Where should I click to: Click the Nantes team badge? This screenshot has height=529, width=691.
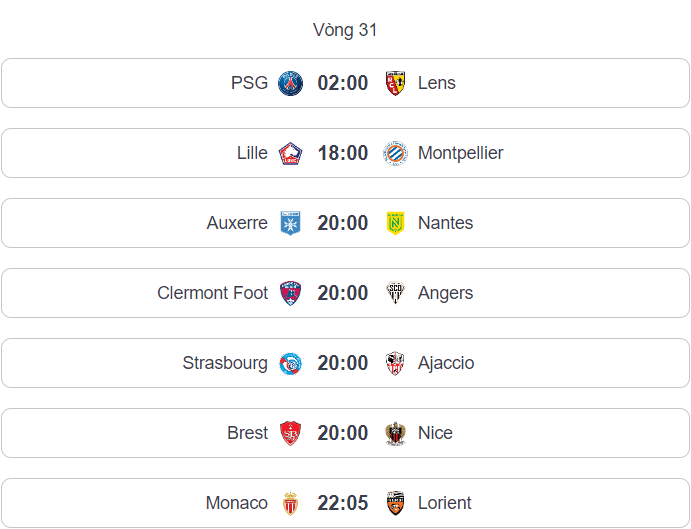(395, 223)
